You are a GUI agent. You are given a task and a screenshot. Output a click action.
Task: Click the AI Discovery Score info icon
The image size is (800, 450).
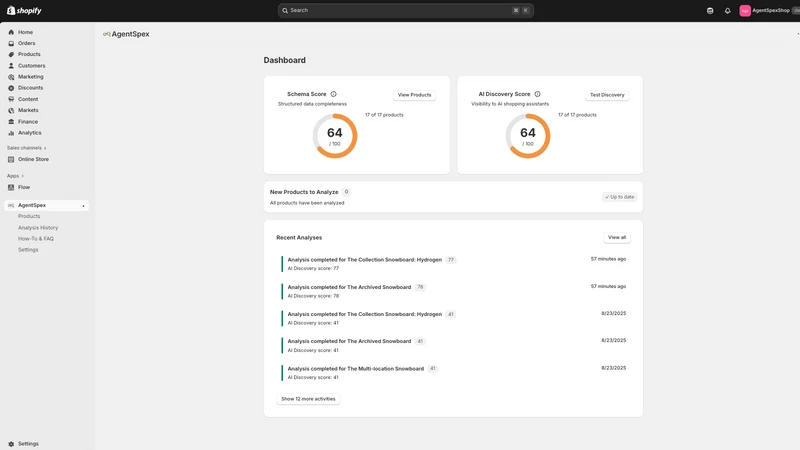click(x=537, y=94)
